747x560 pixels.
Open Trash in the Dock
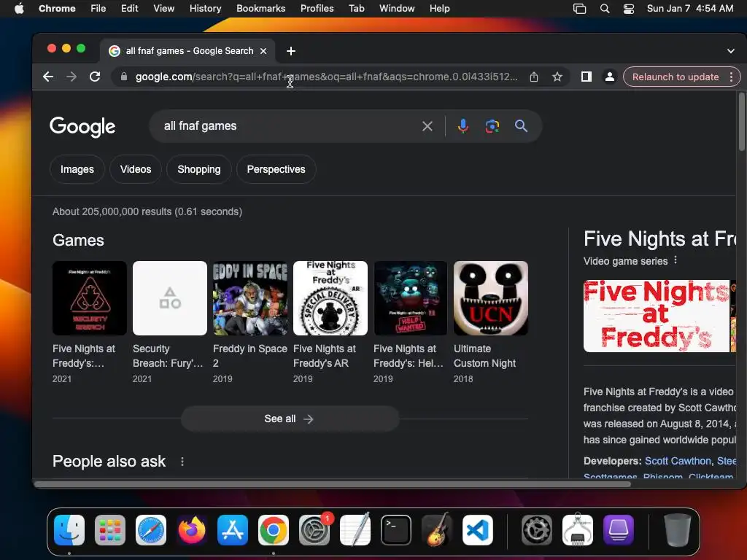(678, 530)
